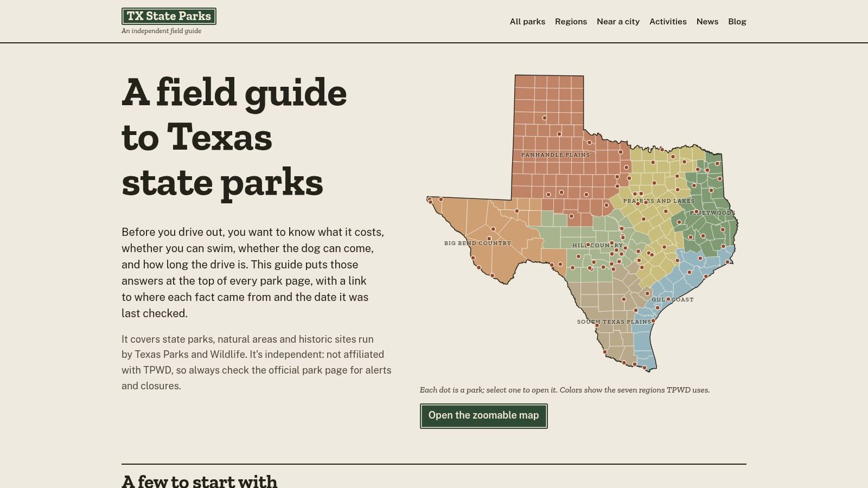Select the Big Bend Country region label
This screenshot has height=488, width=868.
point(478,243)
